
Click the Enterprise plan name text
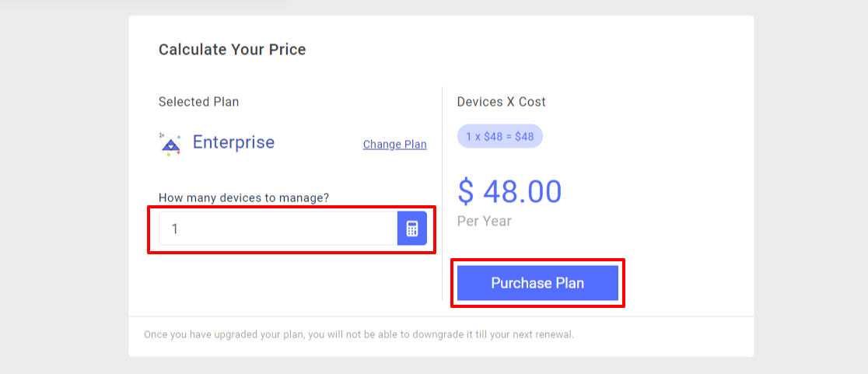point(233,143)
